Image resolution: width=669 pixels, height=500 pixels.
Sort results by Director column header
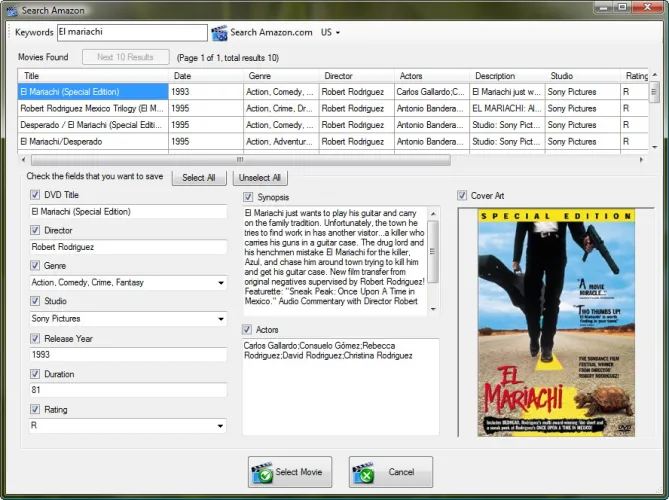click(357, 76)
